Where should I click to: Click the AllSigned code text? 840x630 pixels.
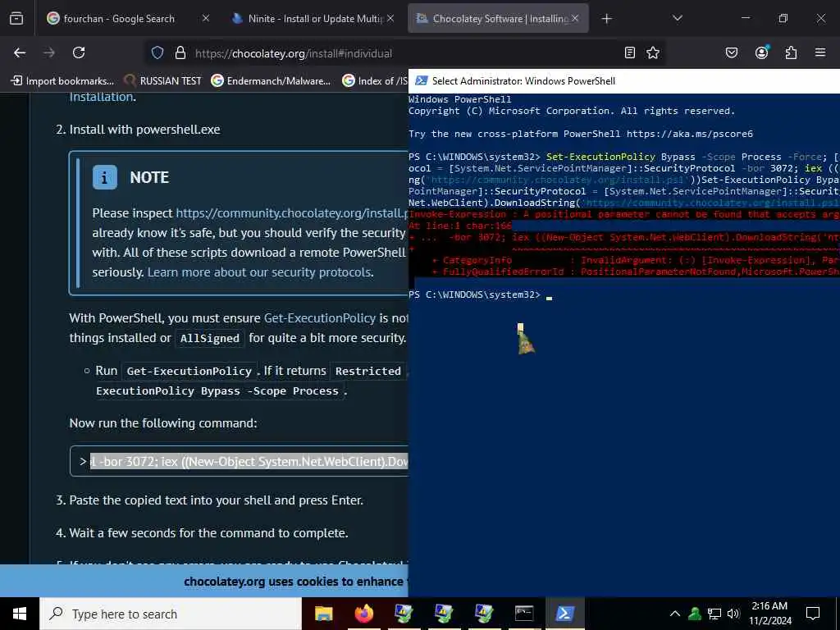coord(210,338)
